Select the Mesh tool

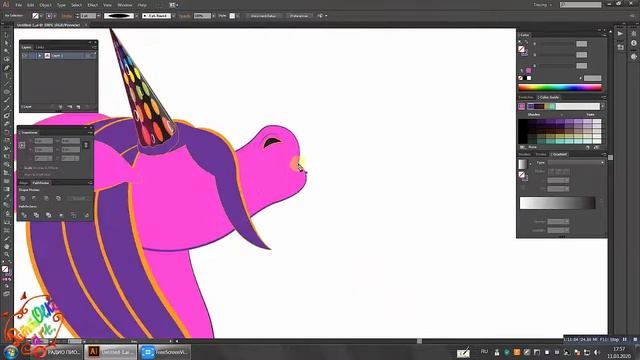pos(6,180)
